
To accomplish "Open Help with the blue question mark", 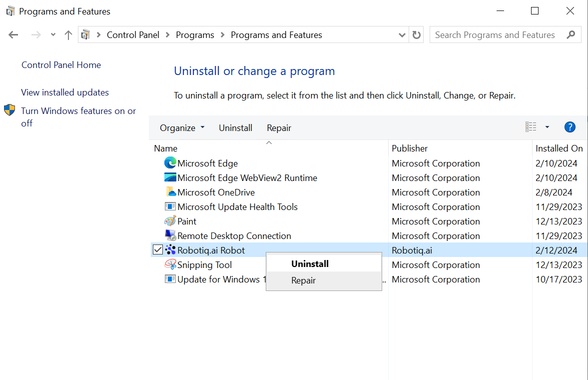I will coord(570,127).
